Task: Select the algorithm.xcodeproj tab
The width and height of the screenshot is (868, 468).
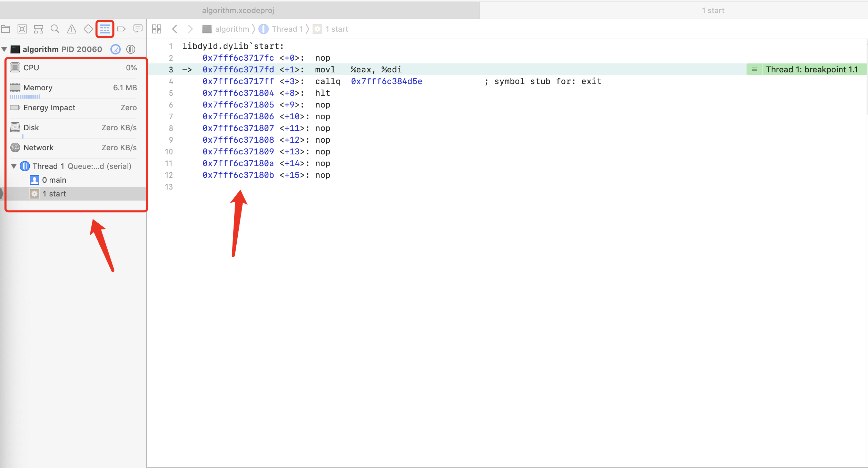Action: pyautogui.click(x=238, y=10)
